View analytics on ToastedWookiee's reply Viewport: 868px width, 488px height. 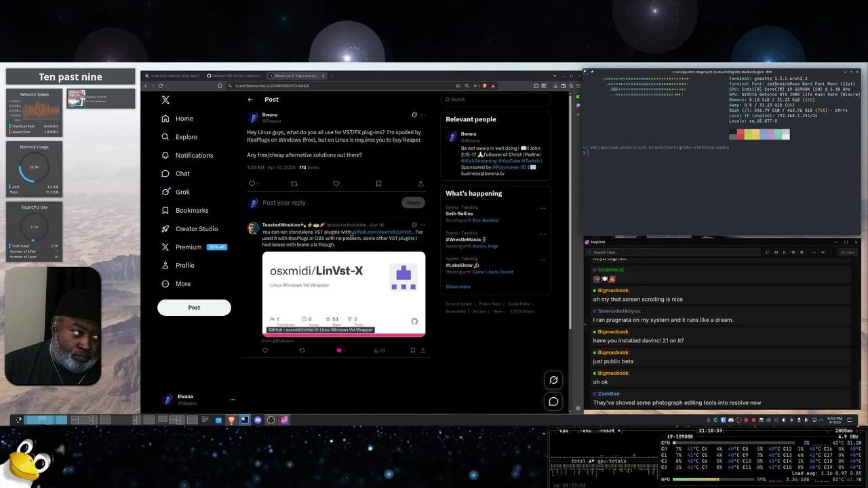point(378,350)
